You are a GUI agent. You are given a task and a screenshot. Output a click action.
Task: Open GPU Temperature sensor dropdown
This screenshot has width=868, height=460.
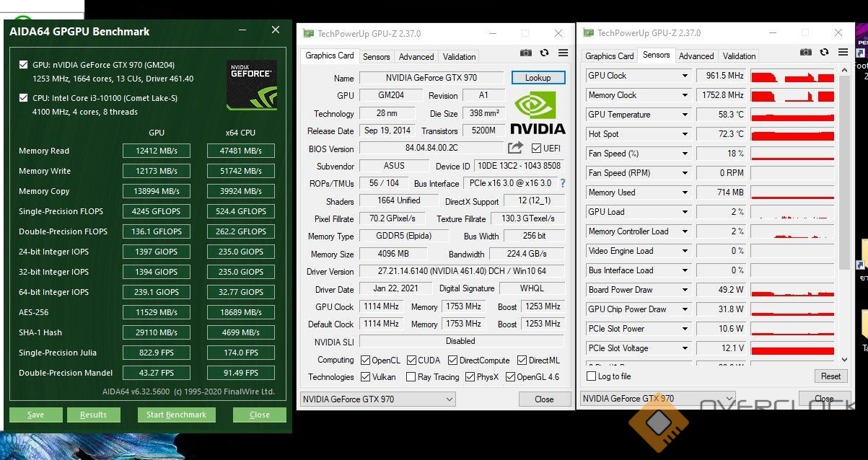coord(685,115)
